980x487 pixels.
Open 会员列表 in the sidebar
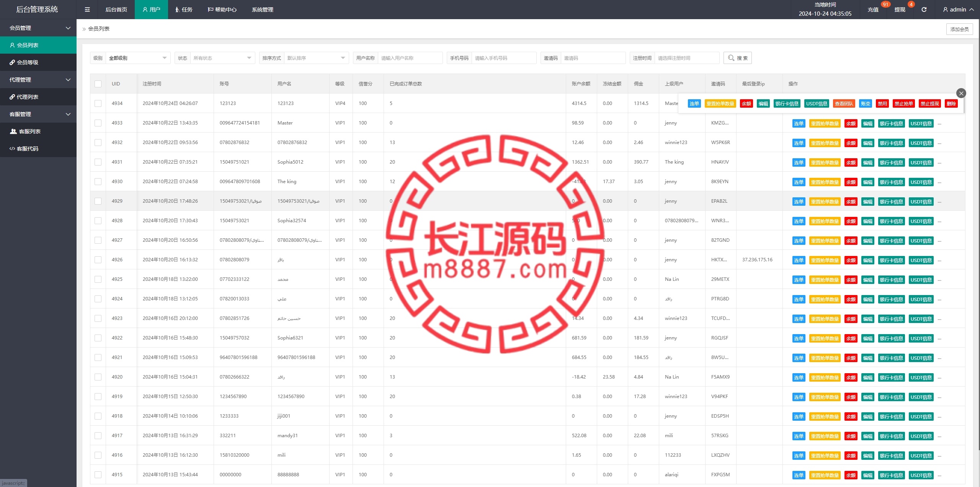[38, 45]
